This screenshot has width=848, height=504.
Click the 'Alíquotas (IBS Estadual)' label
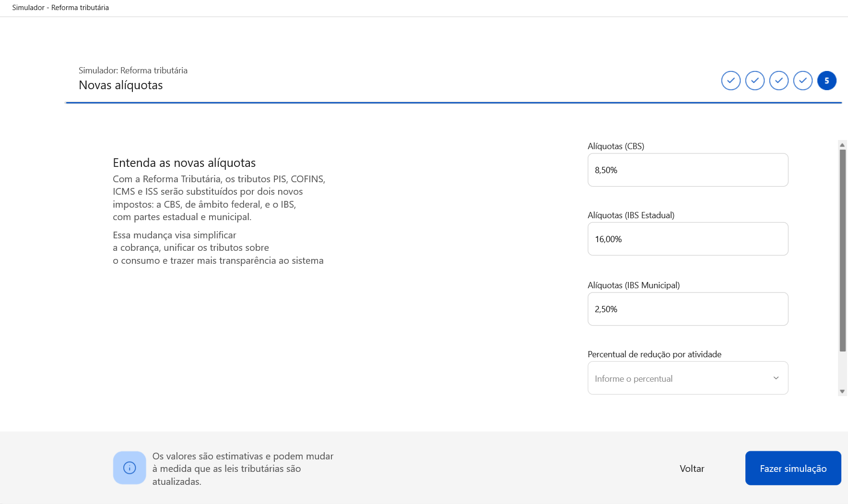click(x=631, y=215)
